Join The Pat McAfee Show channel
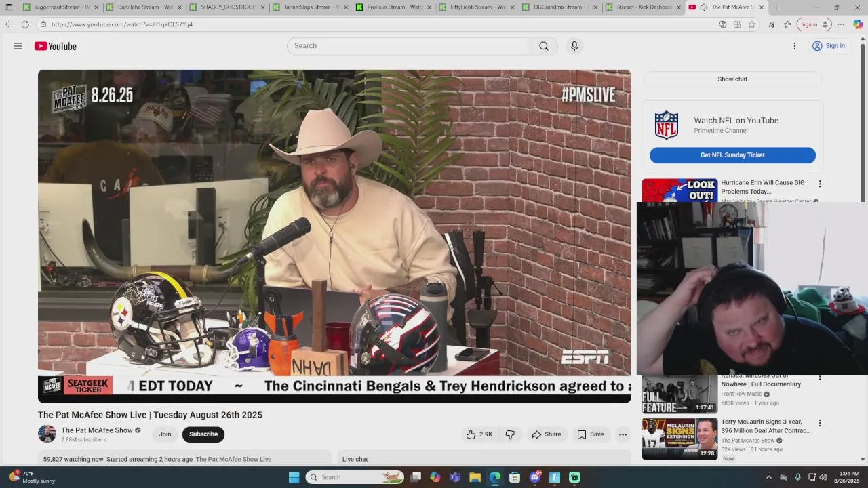The image size is (868, 488). [165, 434]
